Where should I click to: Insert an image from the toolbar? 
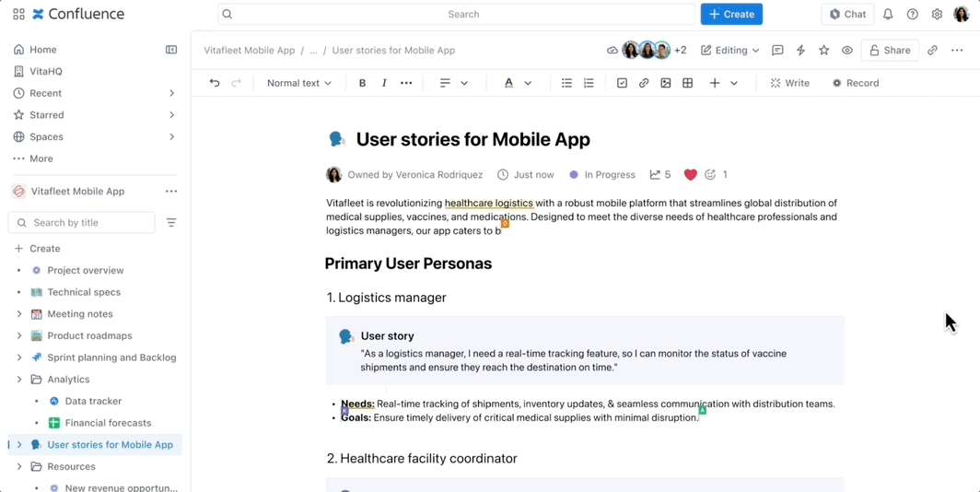click(666, 83)
